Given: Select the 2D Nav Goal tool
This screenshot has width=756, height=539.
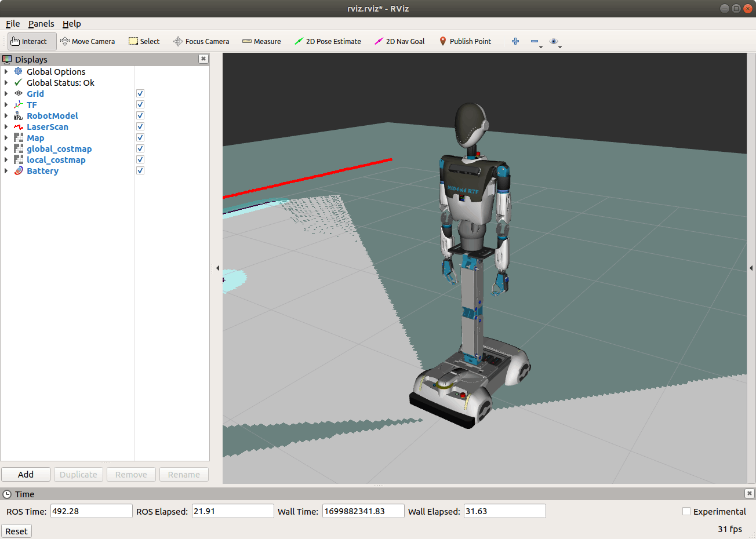Looking at the screenshot, I should coord(399,41).
